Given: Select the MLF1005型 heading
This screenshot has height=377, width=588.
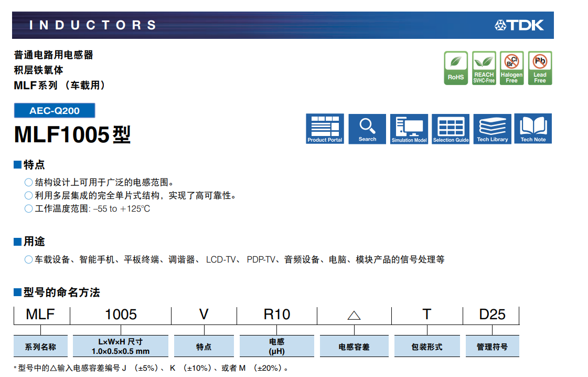Looking at the screenshot, I should [x=72, y=134].
